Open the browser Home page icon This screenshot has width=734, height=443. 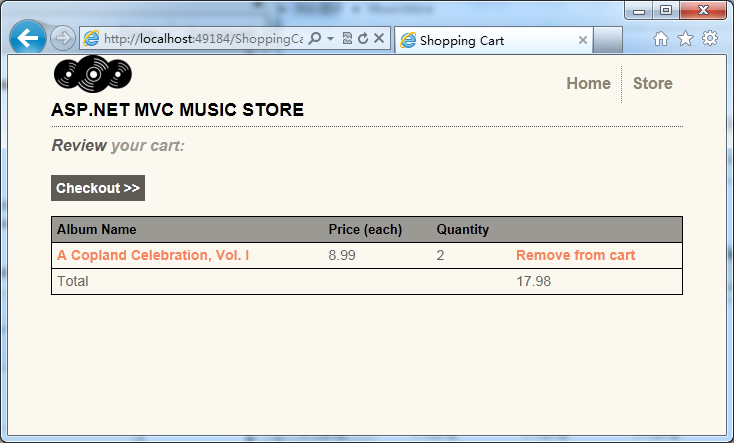click(661, 38)
